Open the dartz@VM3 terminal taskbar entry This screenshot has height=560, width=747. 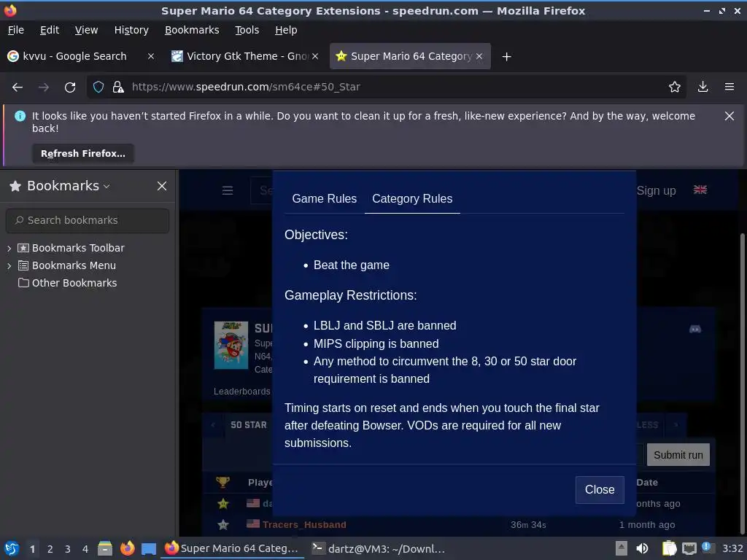tap(379, 548)
